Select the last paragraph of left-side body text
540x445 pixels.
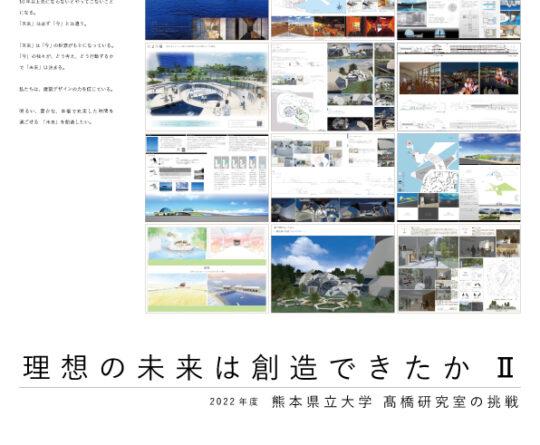coord(66,116)
